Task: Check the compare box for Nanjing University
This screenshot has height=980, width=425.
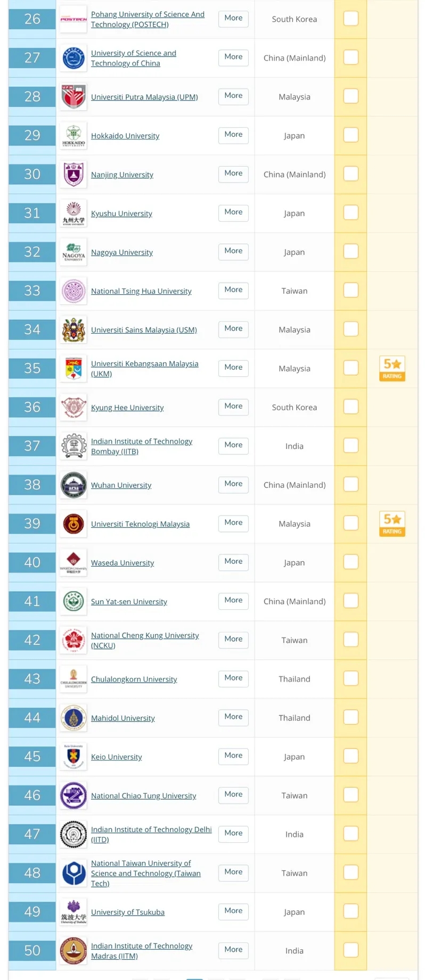Action: [x=350, y=174]
